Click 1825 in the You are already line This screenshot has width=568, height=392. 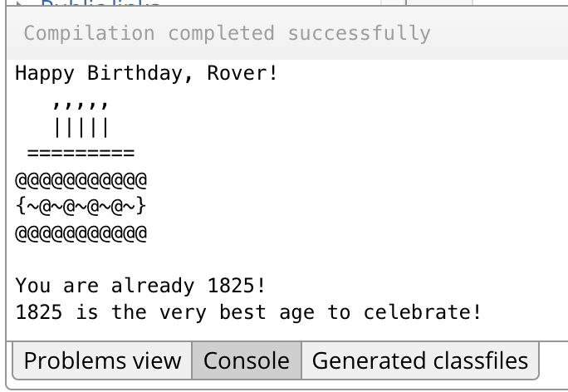230,286
